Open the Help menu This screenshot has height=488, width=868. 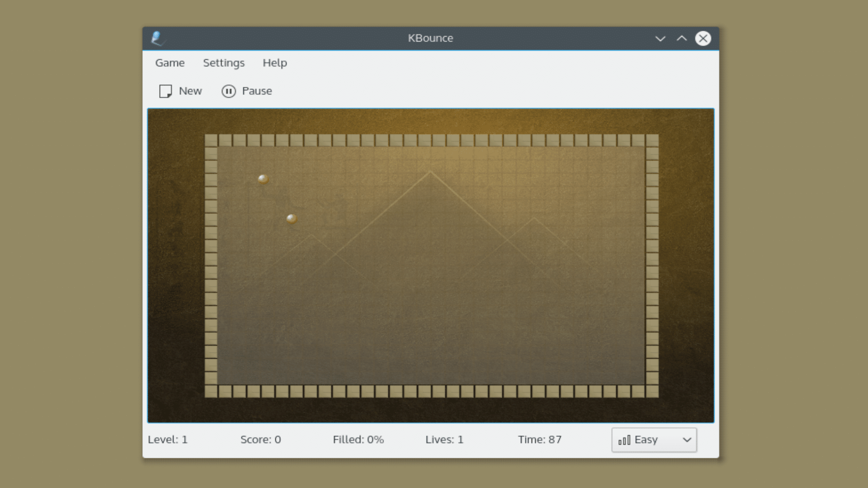click(x=274, y=63)
